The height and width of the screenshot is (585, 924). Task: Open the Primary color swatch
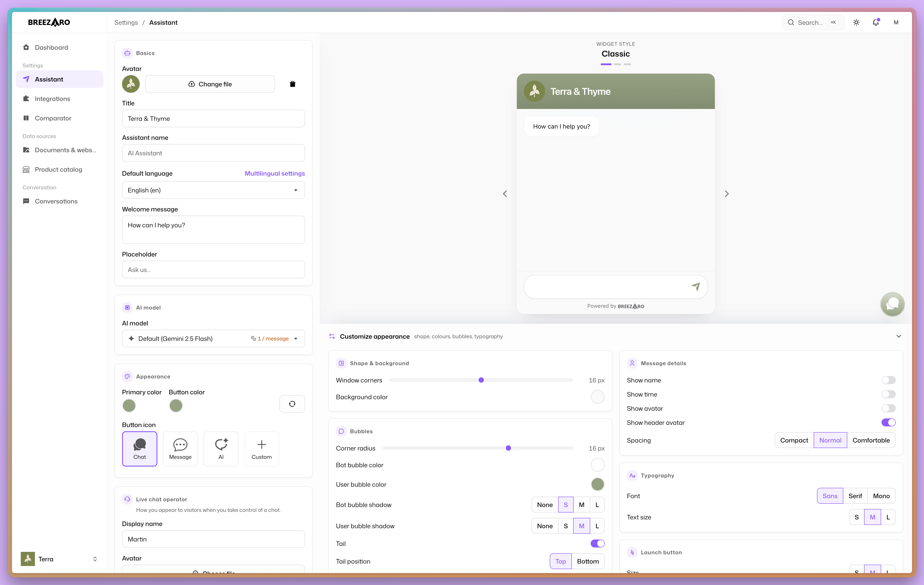[x=129, y=405]
